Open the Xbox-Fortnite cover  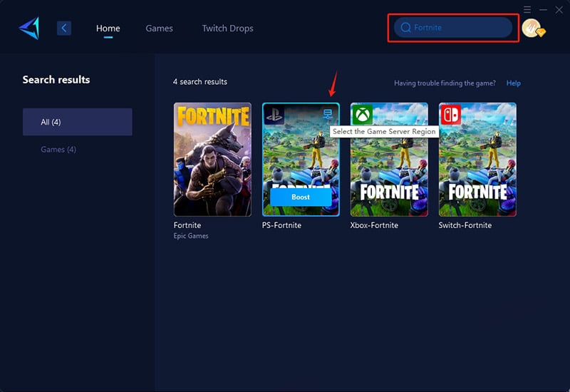389,159
